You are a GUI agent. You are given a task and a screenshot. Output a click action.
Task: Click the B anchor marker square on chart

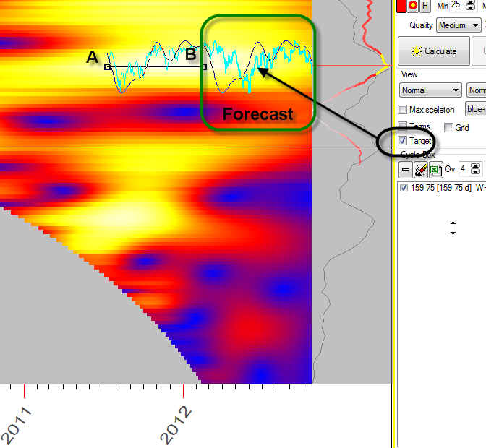[204, 66]
